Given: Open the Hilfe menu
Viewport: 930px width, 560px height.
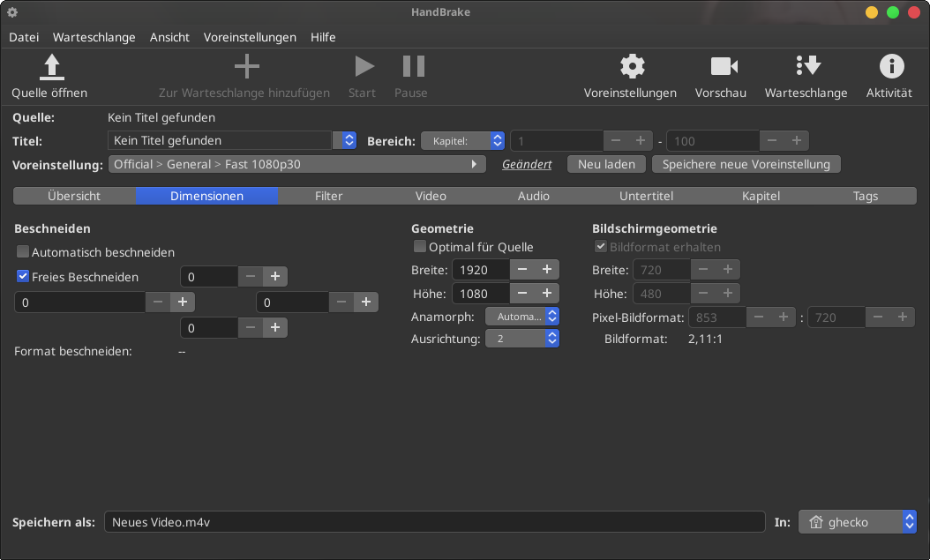Looking at the screenshot, I should 323,37.
